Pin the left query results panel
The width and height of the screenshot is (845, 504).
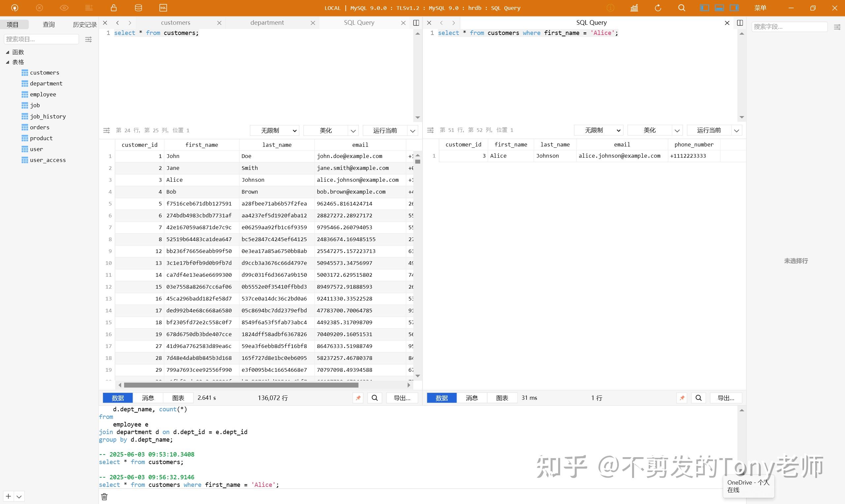358,398
